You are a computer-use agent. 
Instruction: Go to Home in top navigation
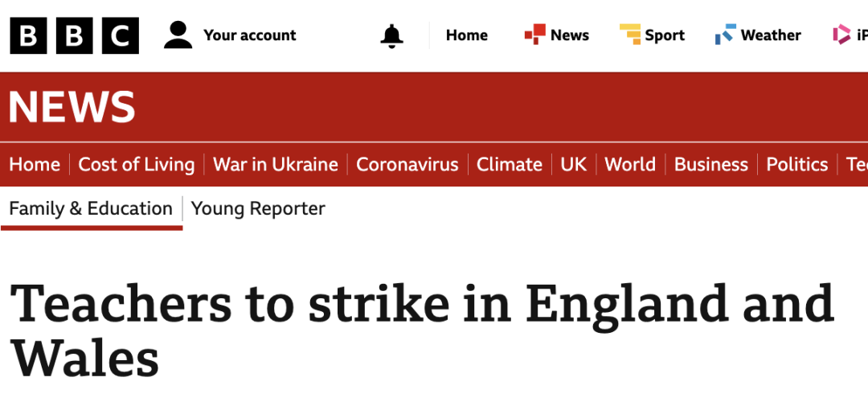point(467,35)
